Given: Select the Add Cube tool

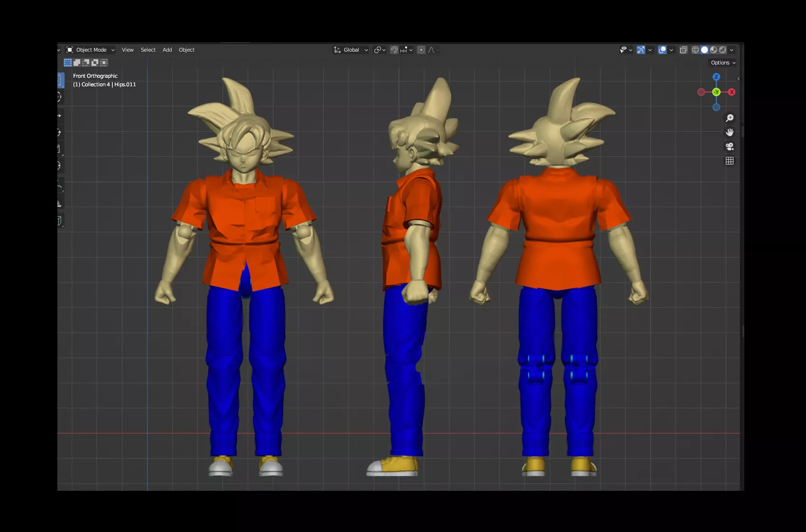Looking at the screenshot, I should pyautogui.click(x=60, y=221).
